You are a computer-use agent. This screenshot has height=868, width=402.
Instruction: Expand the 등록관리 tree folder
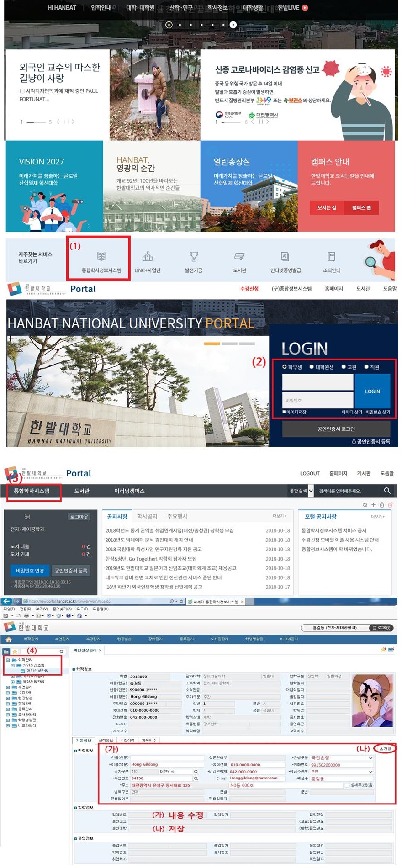click(8, 709)
